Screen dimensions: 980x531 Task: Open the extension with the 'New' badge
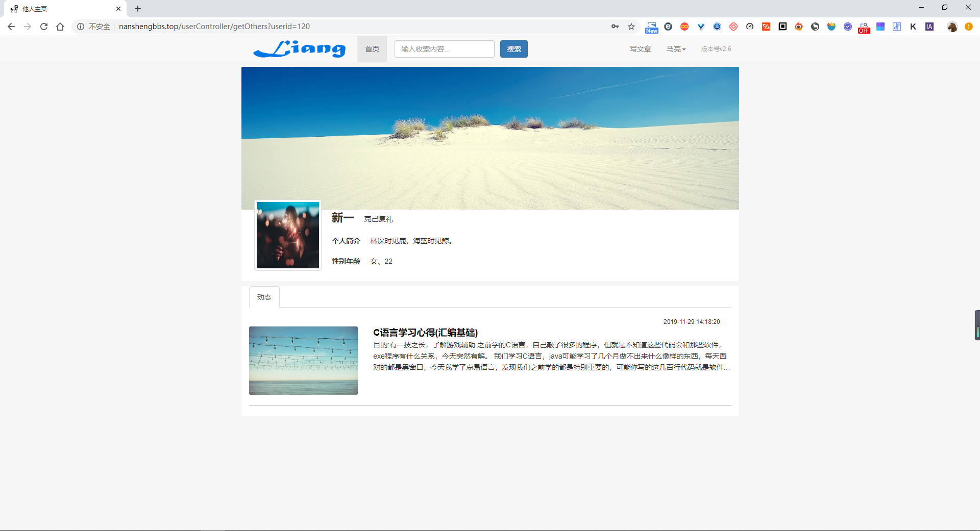click(652, 27)
